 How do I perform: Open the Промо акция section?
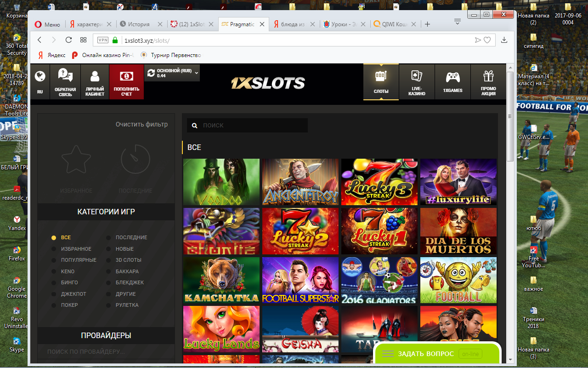coord(488,81)
